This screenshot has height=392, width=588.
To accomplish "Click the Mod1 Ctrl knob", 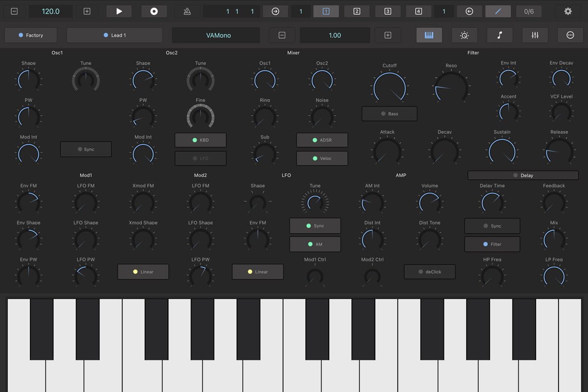I will (x=315, y=276).
